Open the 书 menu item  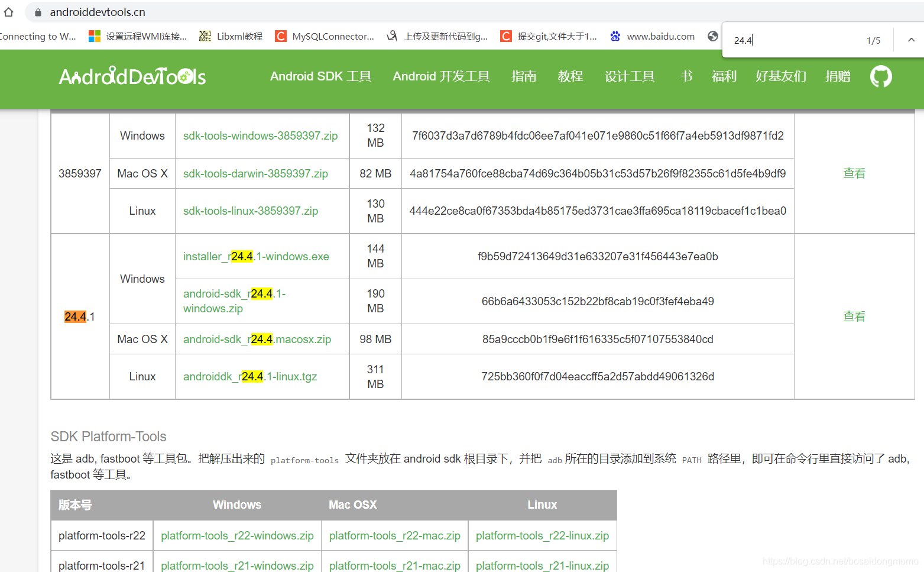tap(686, 76)
